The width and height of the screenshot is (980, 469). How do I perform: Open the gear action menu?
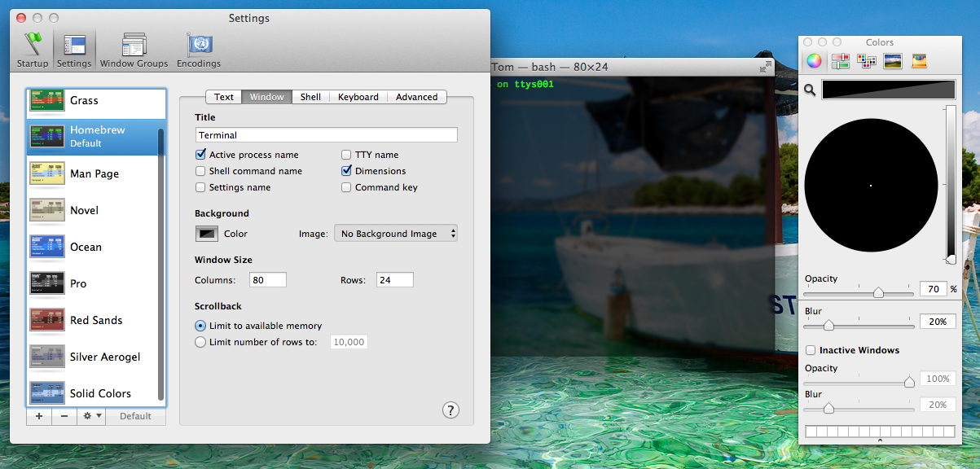91,416
